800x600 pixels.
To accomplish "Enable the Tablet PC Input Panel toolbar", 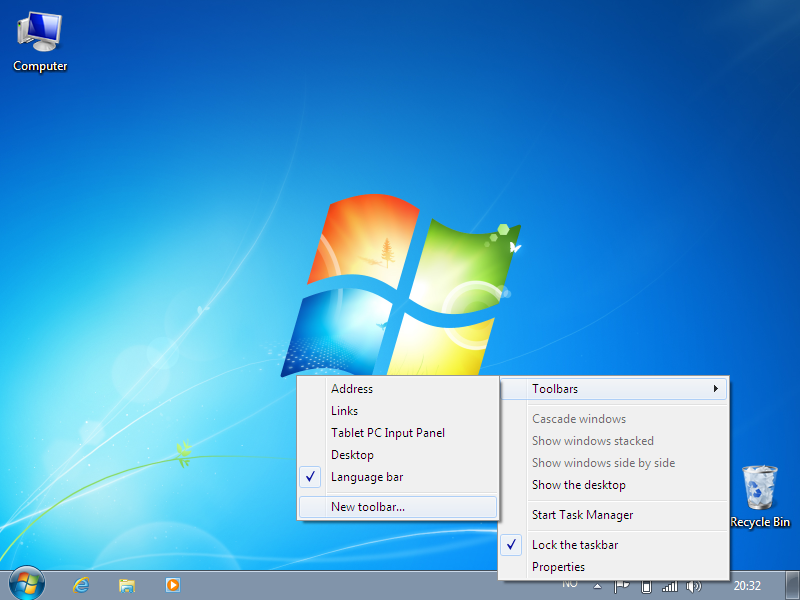I will (398, 433).
